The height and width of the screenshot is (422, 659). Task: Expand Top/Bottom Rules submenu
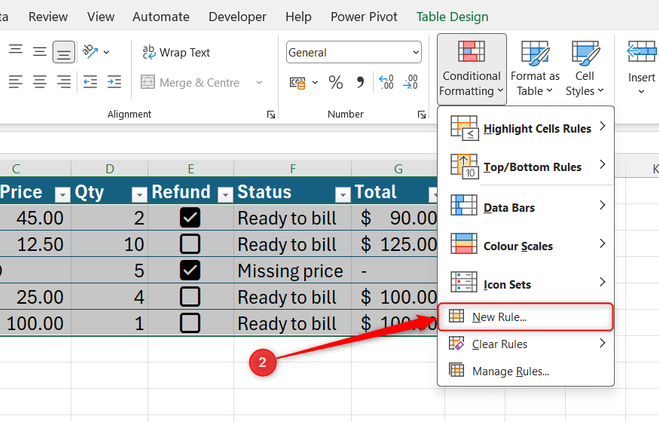pos(526,166)
